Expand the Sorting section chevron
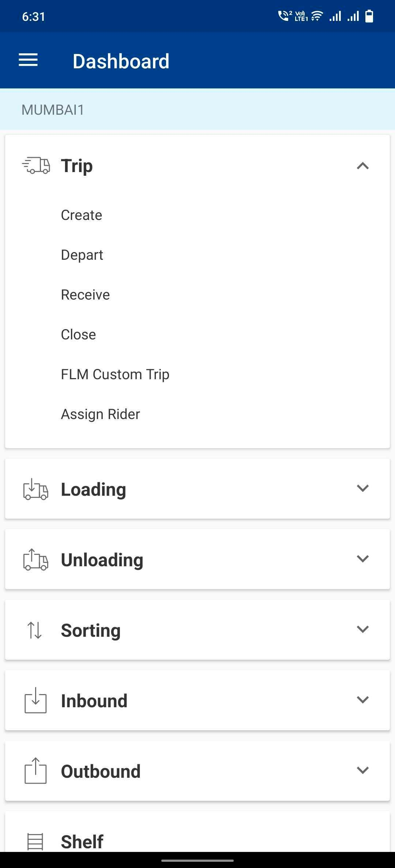 [362, 629]
